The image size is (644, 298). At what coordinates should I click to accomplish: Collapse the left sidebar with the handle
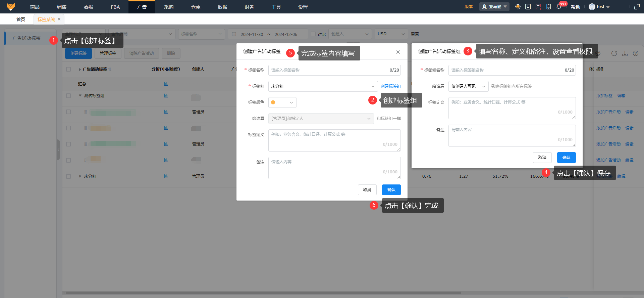click(58, 150)
